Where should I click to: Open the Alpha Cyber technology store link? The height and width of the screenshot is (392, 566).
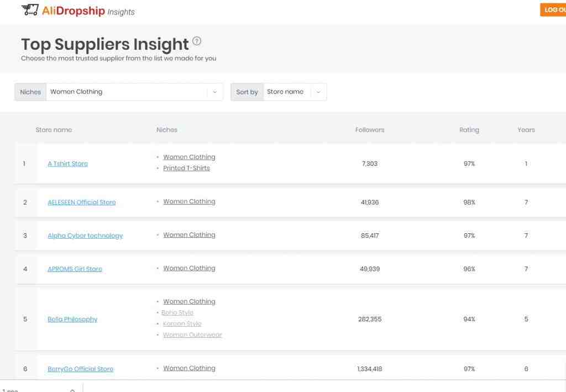coord(85,236)
